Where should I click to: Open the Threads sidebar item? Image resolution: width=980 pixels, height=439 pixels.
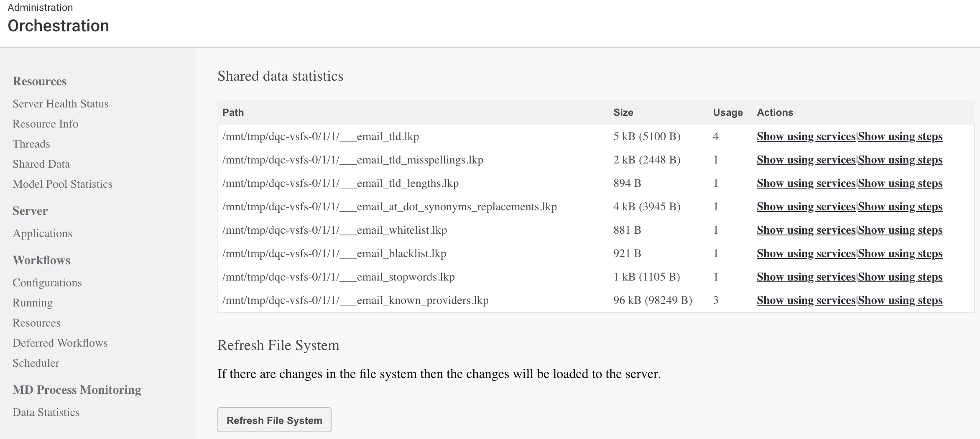[x=31, y=144]
